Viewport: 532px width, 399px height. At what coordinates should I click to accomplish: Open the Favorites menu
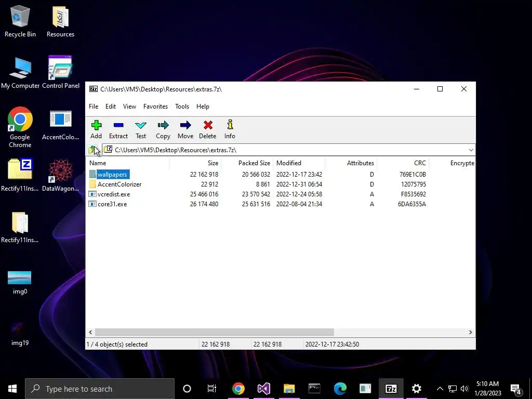155,107
